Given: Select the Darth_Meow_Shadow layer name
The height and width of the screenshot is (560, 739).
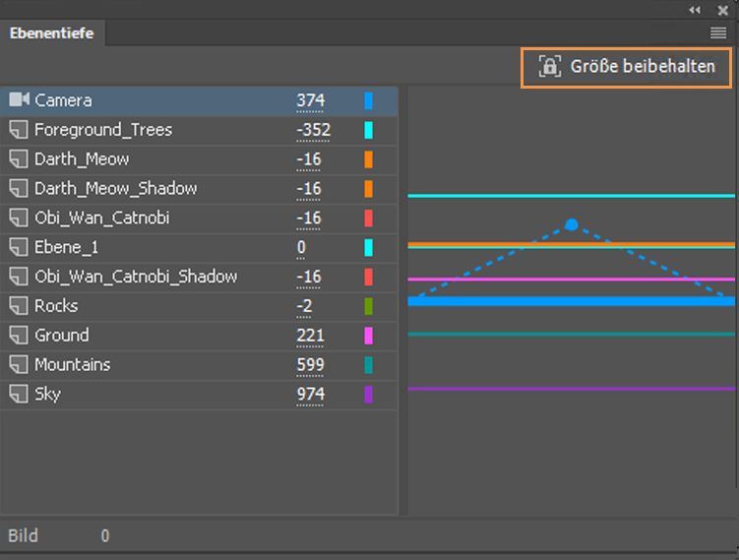Looking at the screenshot, I should 115,188.
